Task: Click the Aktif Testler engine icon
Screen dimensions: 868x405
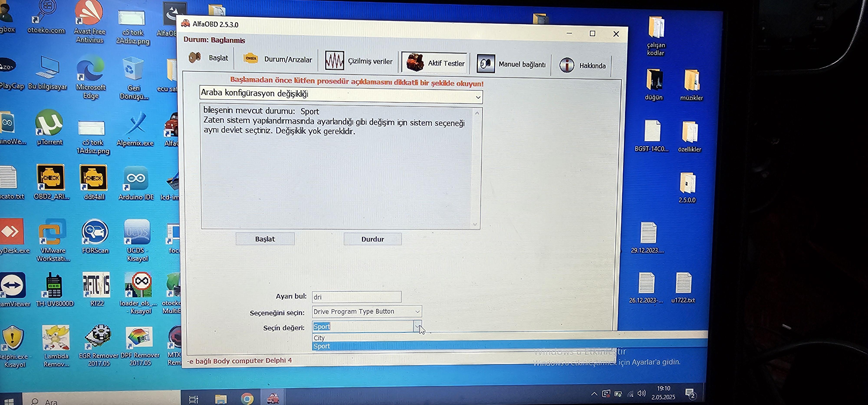Action: (x=415, y=63)
